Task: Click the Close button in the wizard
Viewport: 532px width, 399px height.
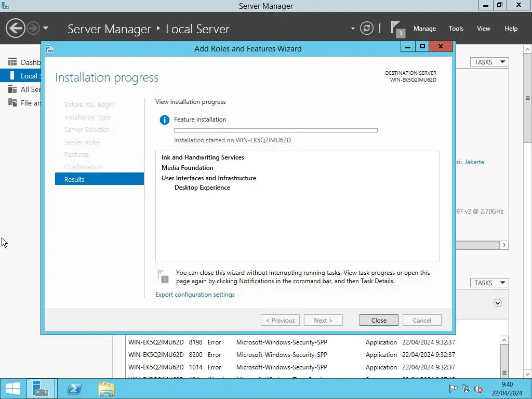Action: (x=379, y=320)
